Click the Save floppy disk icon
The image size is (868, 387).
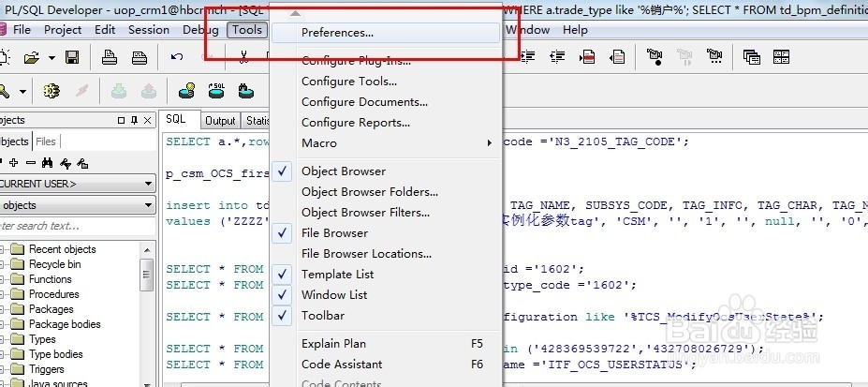(72, 57)
